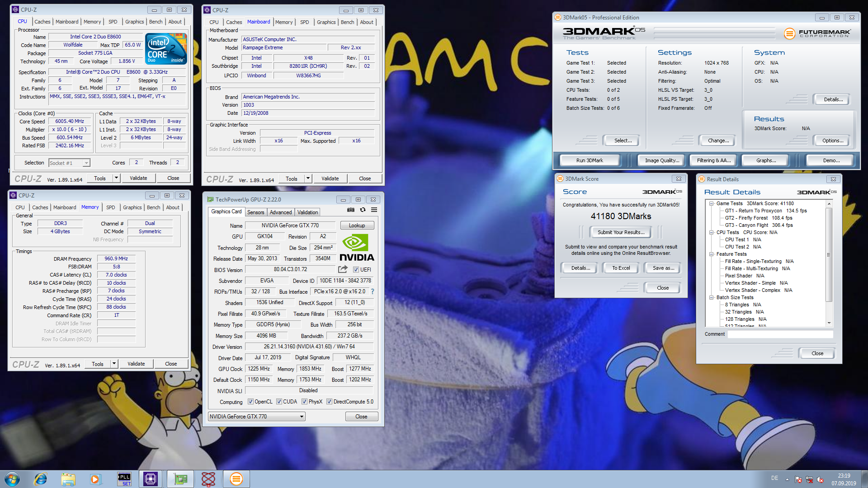Click Result Details scroll down arrow
Image resolution: width=868 pixels, height=488 pixels.
829,323
